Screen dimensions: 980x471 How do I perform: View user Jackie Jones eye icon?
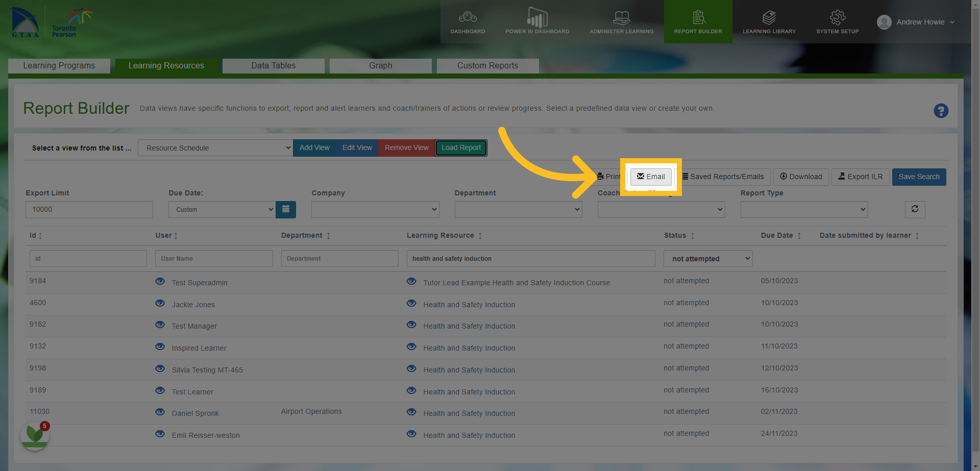point(160,304)
